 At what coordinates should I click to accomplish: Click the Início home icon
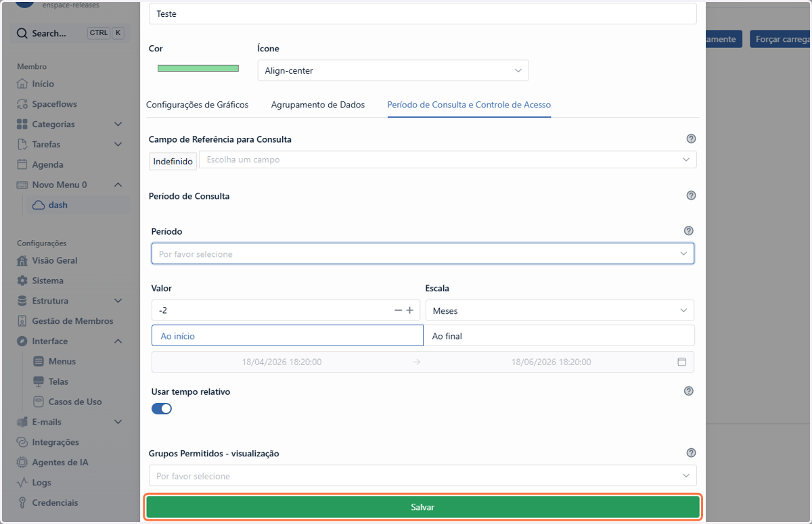tap(22, 84)
